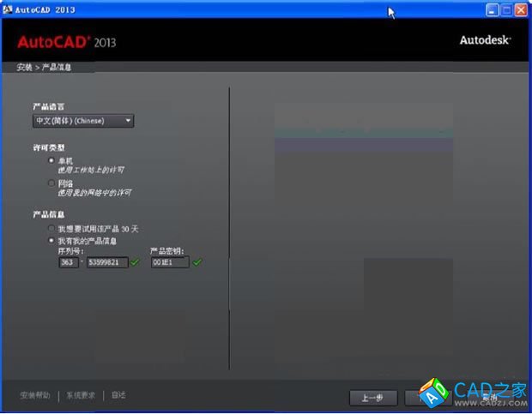Click the serial number prefix field containing 363

(x=68, y=262)
